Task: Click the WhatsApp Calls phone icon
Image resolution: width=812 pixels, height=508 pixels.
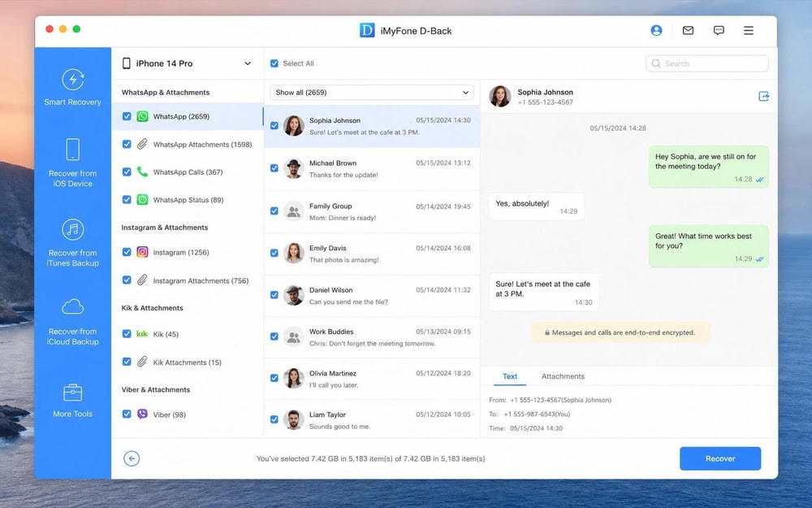Action: (142, 172)
